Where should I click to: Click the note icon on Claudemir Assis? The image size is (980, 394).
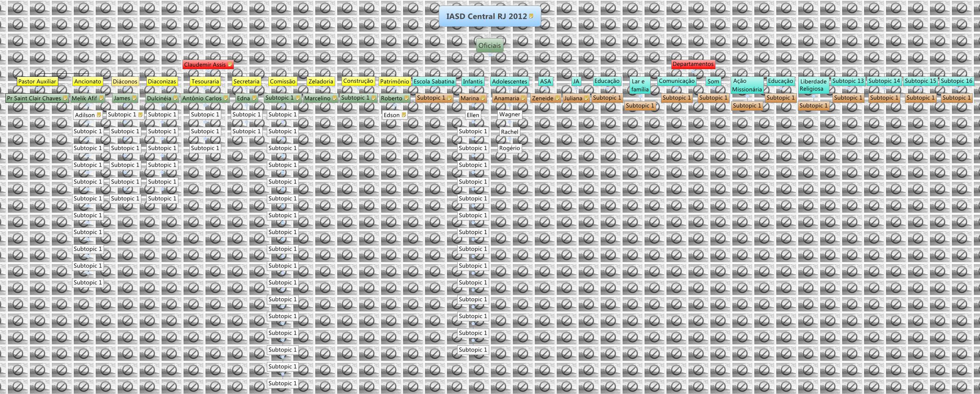230,64
